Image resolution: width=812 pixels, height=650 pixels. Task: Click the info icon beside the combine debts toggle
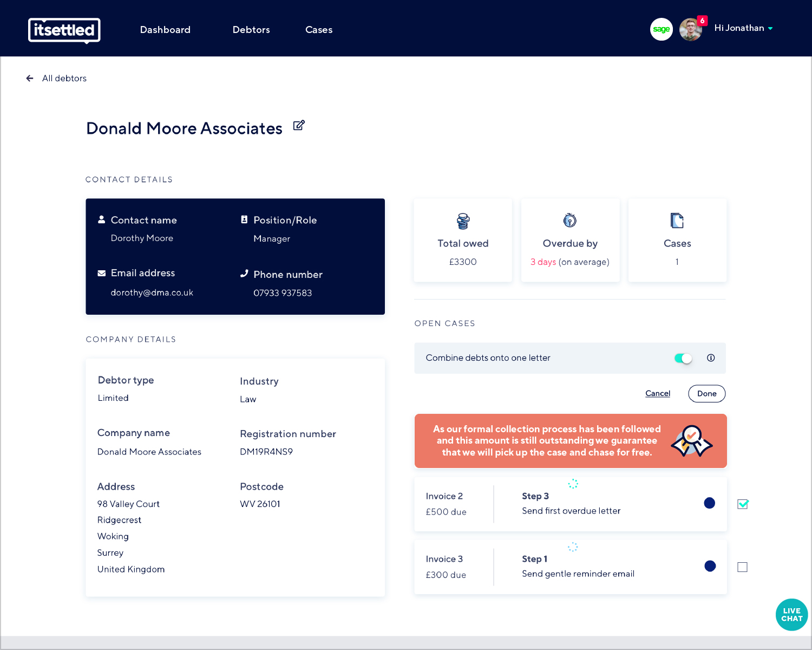point(711,358)
